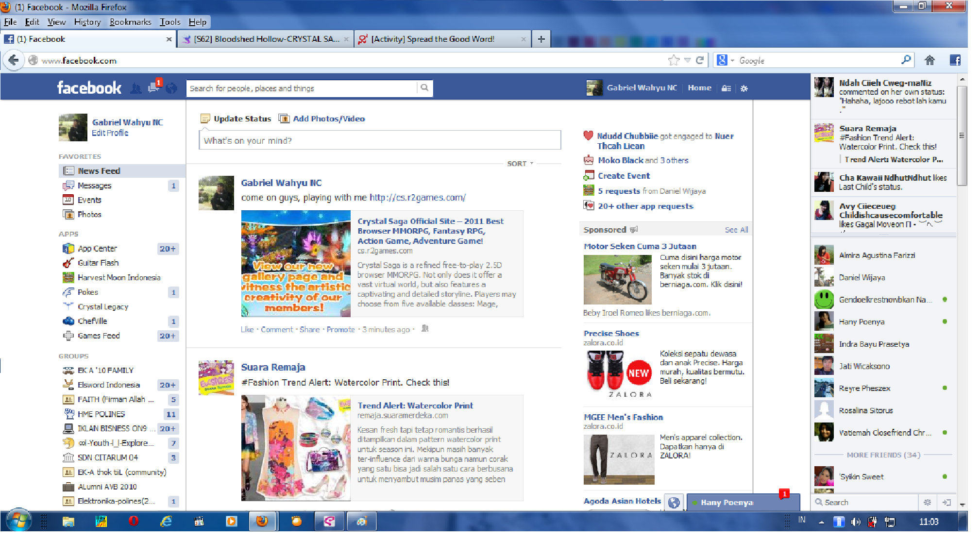Open the header settings gear icon
The width and height of the screenshot is (980, 541).
pos(744,88)
